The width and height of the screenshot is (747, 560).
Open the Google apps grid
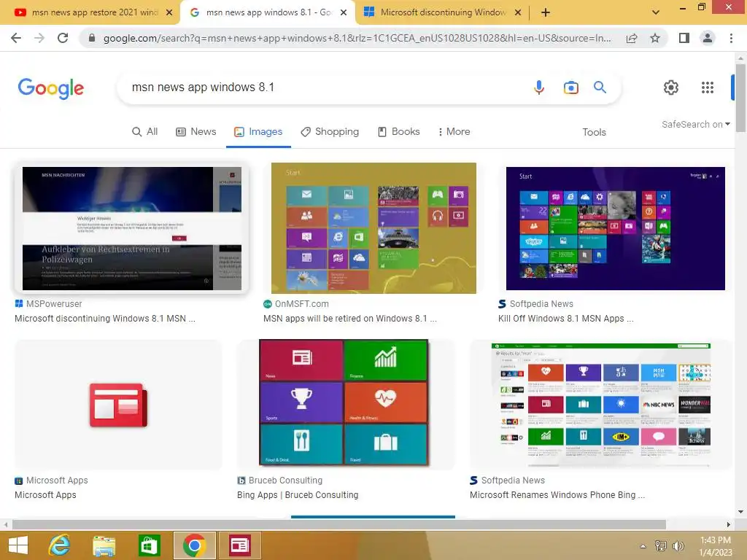pyautogui.click(x=708, y=87)
